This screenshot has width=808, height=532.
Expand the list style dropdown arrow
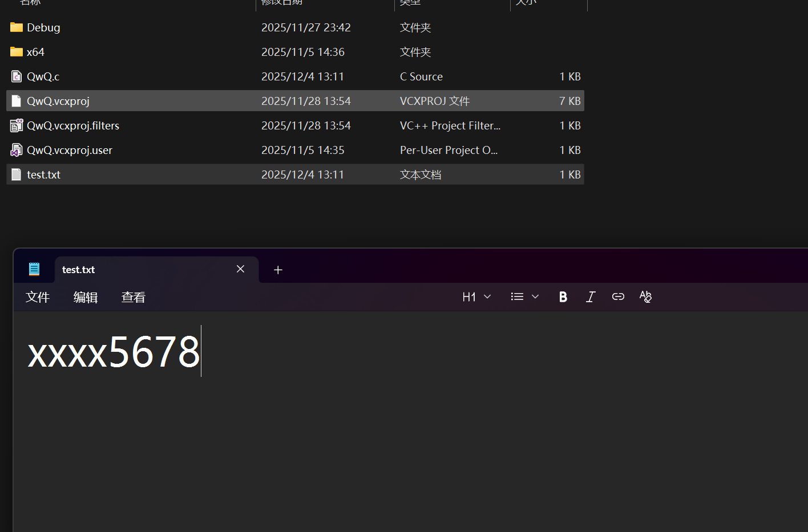[535, 297]
